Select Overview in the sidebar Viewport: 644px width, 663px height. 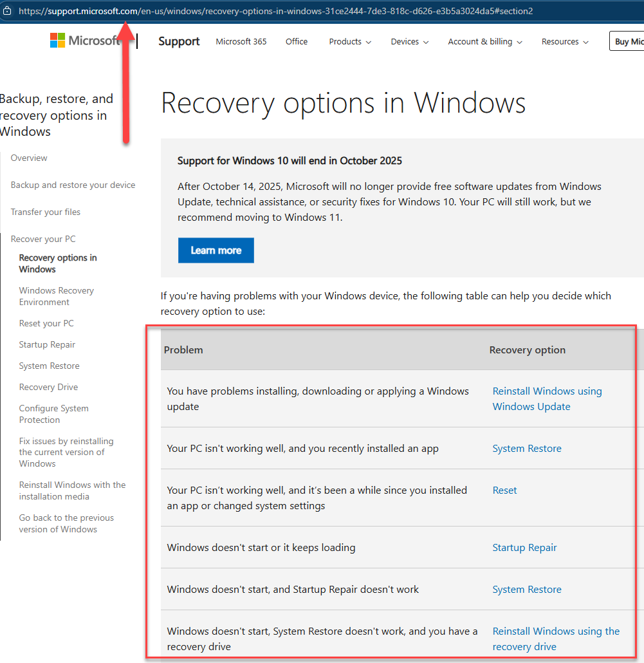29,158
